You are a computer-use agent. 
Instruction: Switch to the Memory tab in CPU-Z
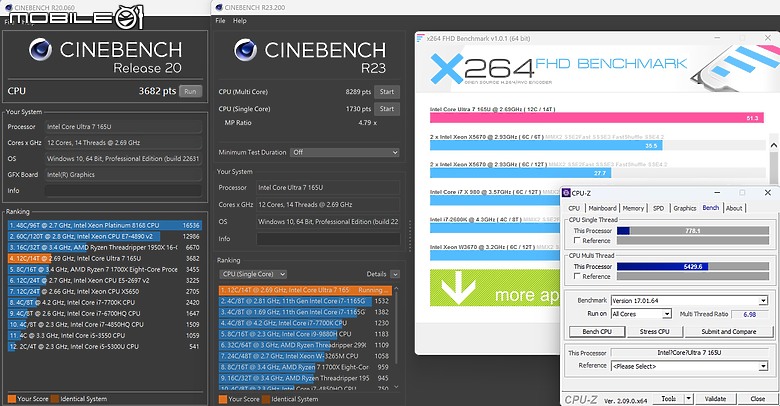point(633,208)
